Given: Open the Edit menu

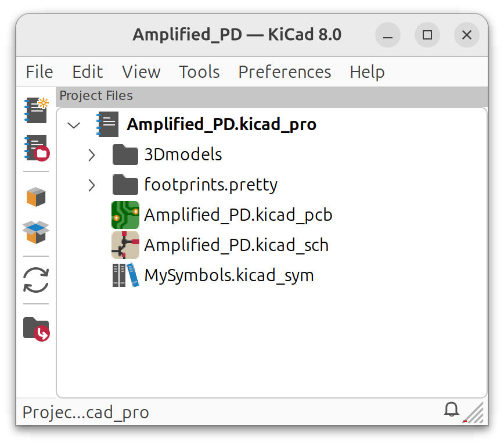Looking at the screenshot, I should 87,71.
